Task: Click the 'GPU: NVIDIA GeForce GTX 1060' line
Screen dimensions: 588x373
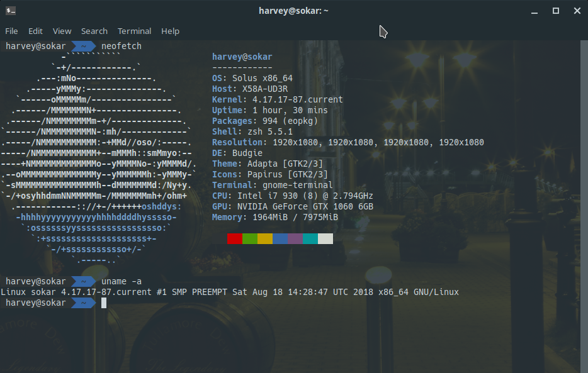Action: pyautogui.click(x=293, y=206)
